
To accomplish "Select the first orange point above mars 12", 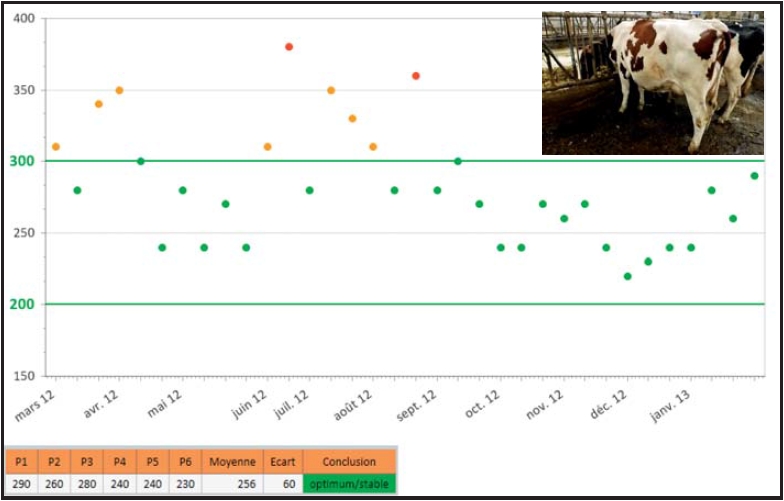I will (56, 147).
